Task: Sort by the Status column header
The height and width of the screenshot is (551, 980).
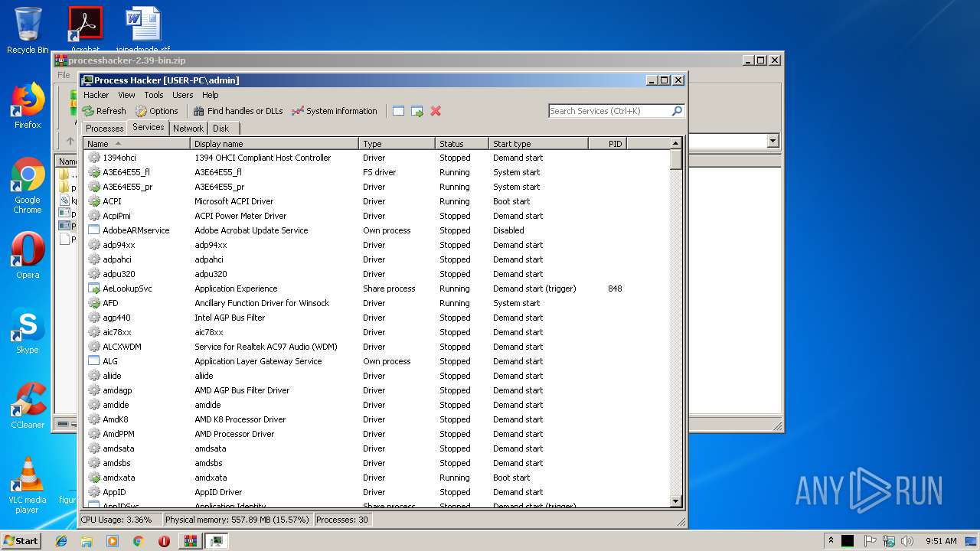Action: click(x=462, y=143)
